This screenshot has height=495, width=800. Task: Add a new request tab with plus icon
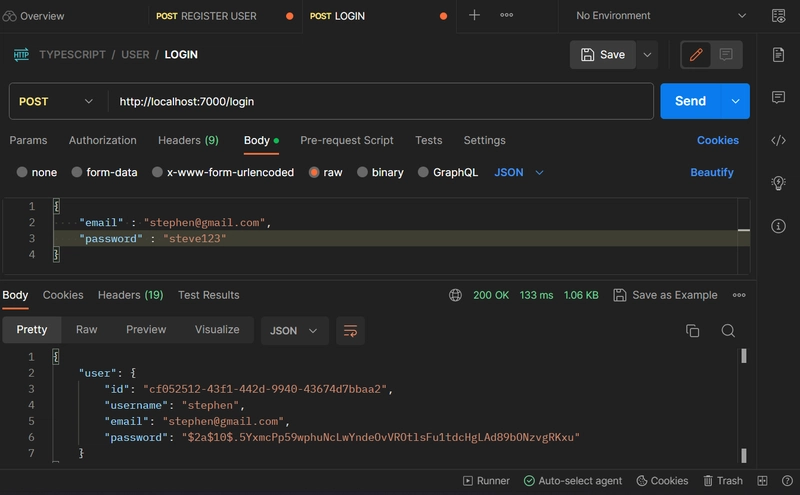474,15
